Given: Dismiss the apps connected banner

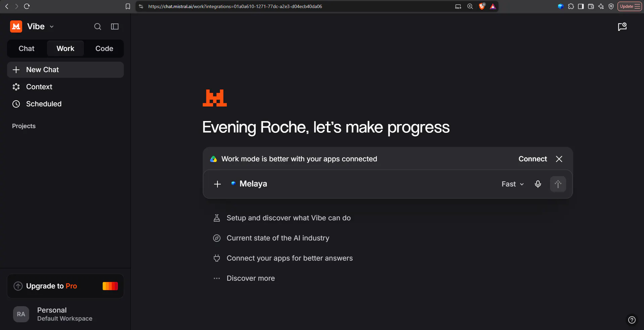Looking at the screenshot, I should [x=559, y=159].
